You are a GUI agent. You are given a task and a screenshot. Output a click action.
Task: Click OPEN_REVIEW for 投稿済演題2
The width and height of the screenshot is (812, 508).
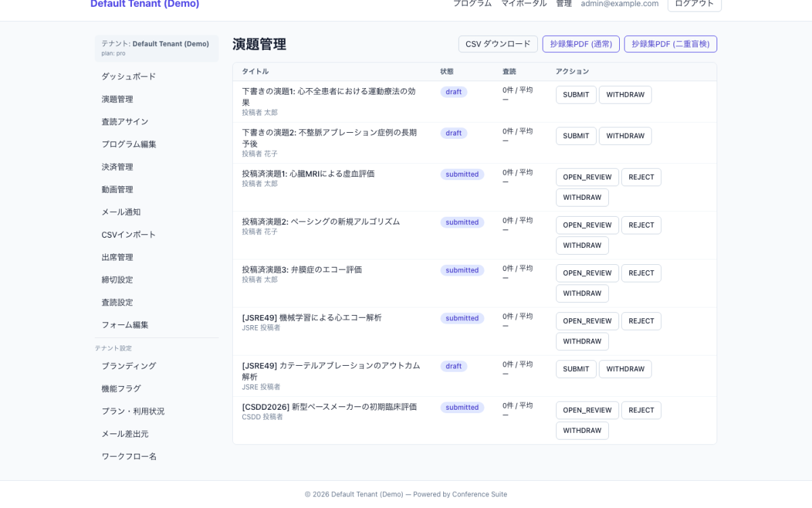(x=587, y=226)
